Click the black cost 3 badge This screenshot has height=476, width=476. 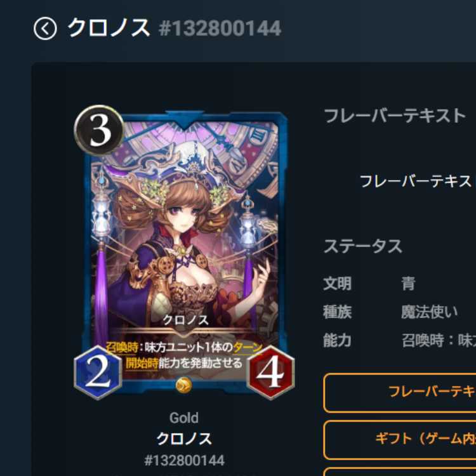(99, 130)
